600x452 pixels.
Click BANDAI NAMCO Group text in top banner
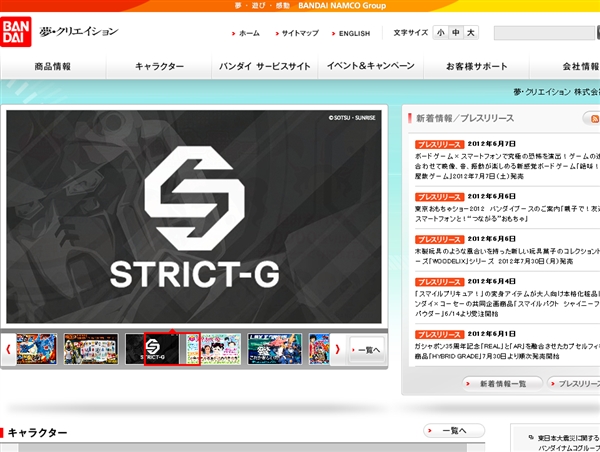(x=342, y=6)
